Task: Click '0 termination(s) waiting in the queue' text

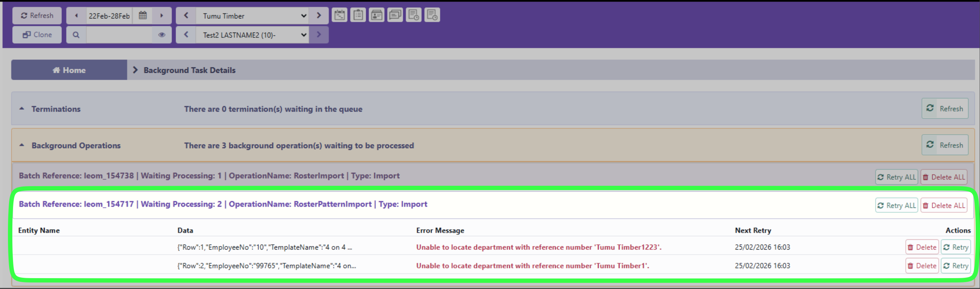Action: pos(273,109)
